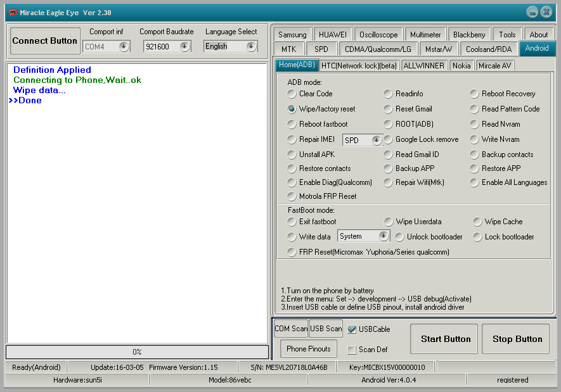Screen dimensions: 561x392
Task: Choose the Backup contacts radio option
Action: (x=501, y=155)
